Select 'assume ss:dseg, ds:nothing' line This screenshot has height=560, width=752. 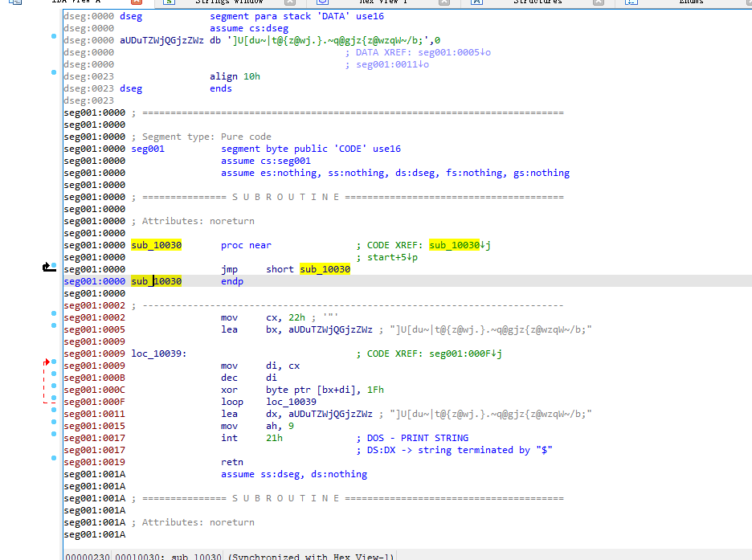pos(294,474)
